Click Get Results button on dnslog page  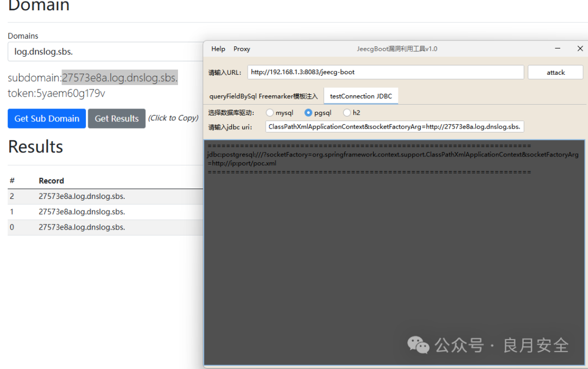[117, 119]
